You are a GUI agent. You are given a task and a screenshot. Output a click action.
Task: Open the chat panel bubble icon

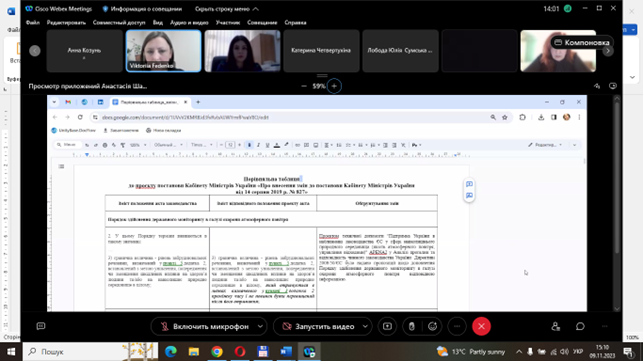(x=580, y=327)
